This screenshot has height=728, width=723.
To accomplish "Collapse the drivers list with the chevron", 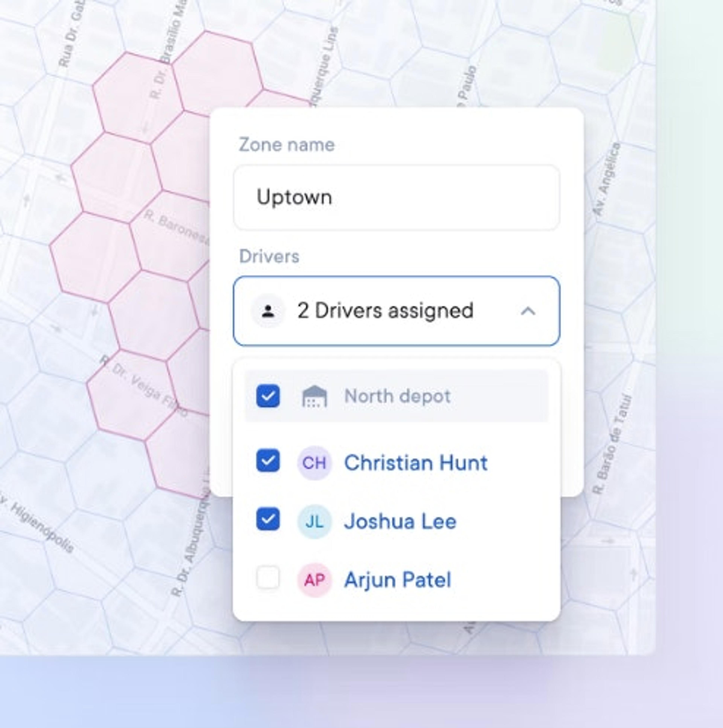I will pyautogui.click(x=528, y=311).
